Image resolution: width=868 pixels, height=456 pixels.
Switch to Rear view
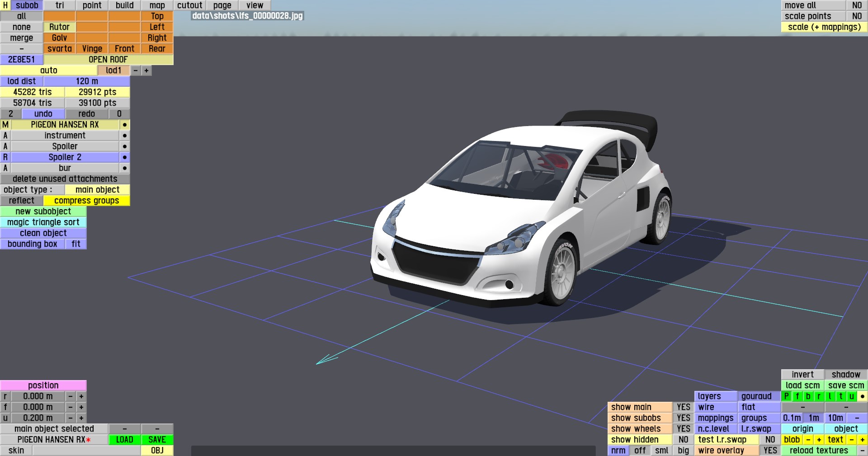pos(157,49)
